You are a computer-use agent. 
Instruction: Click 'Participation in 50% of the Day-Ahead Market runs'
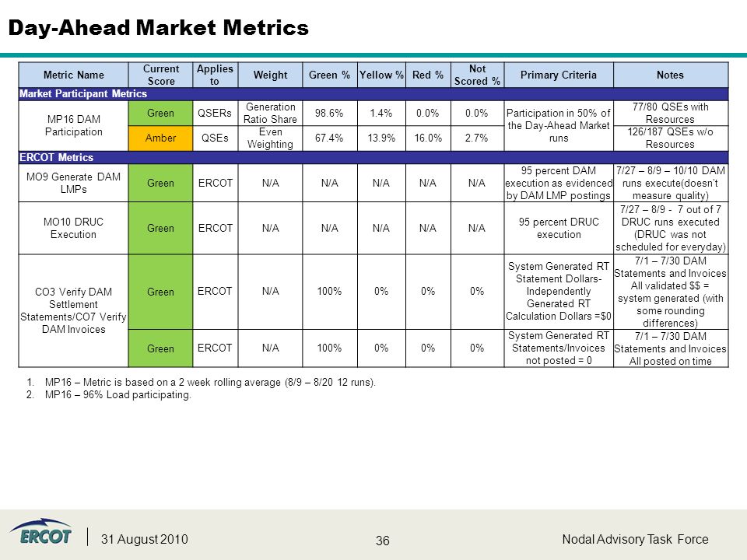point(559,126)
